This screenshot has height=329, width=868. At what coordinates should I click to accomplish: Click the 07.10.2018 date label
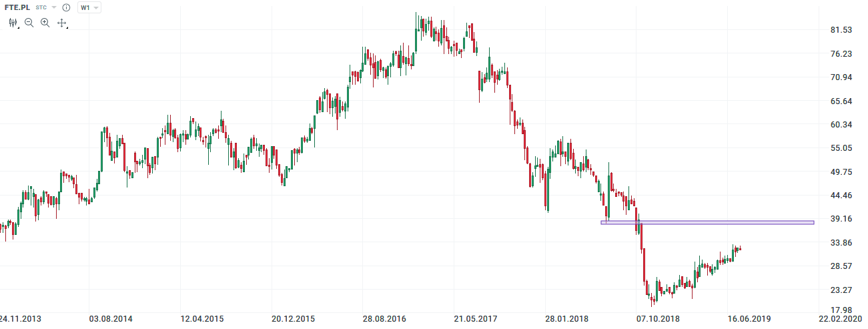point(657,320)
